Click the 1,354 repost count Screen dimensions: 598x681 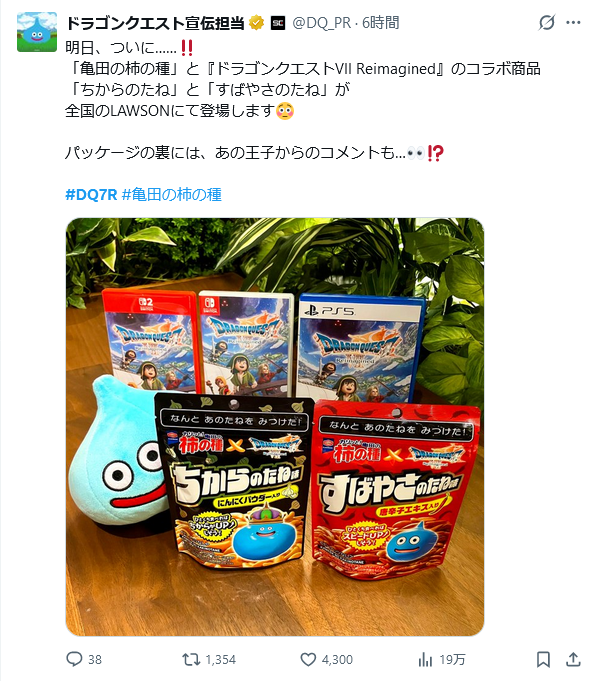[x=221, y=660]
